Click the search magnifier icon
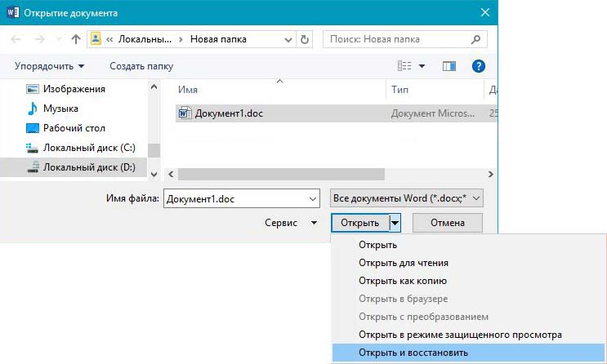 476,38
